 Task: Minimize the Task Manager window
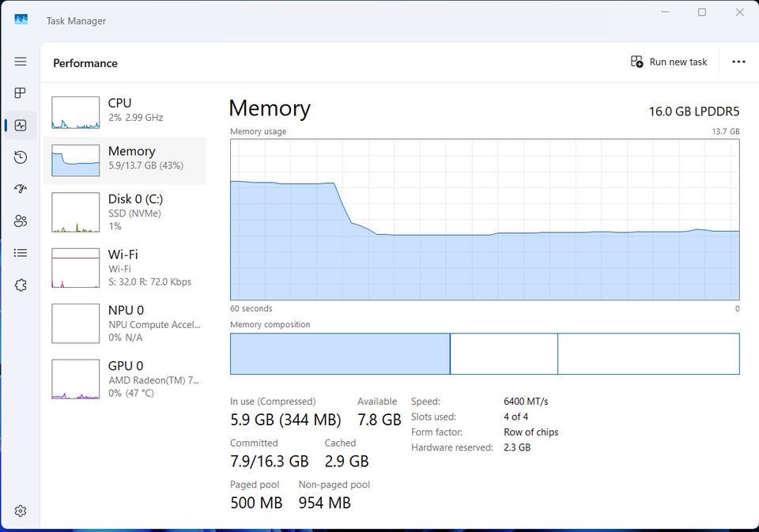click(x=665, y=12)
